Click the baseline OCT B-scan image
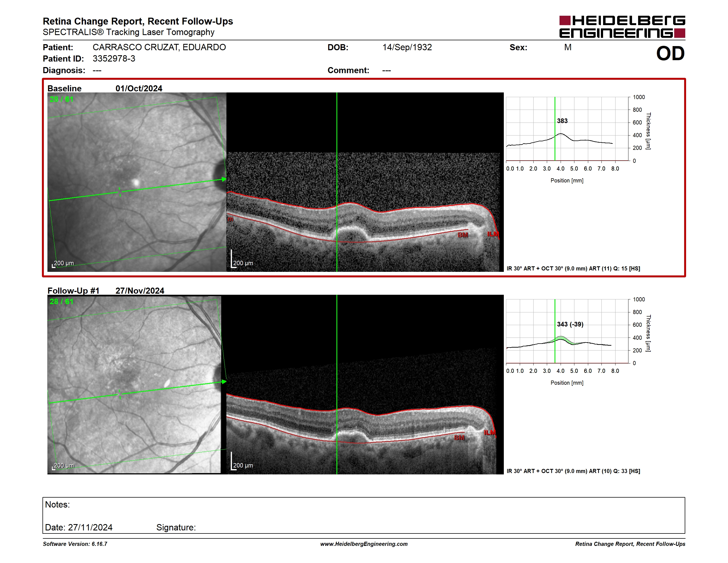The image size is (728, 563). 365,182
